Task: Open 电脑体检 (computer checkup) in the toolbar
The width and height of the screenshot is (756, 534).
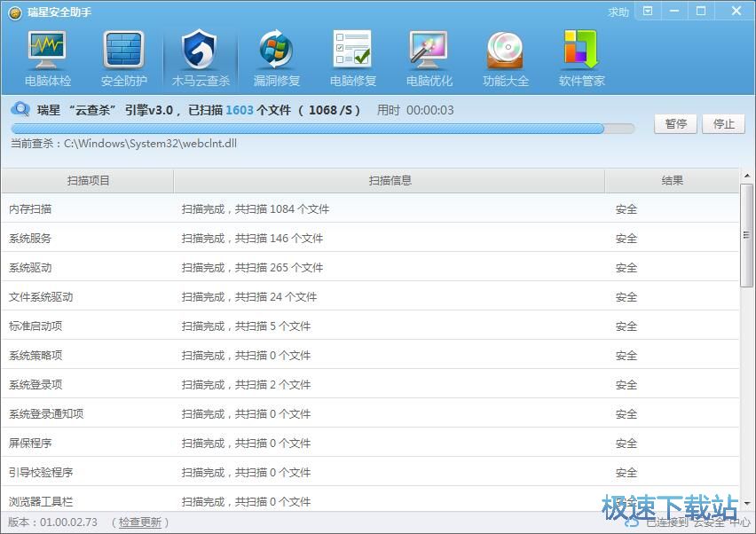Action: click(x=48, y=56)
